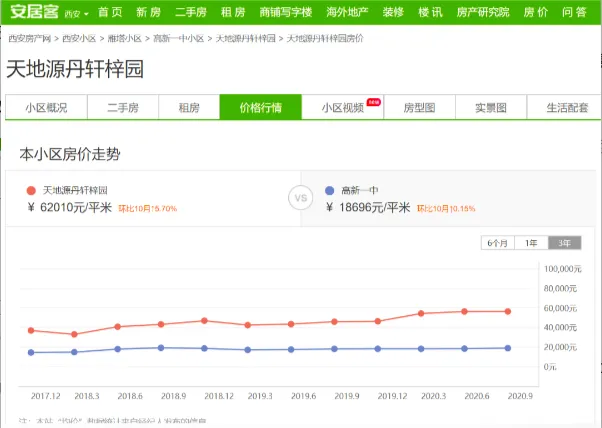Switch to 二手房 community tab

click(x=123, y=107)
